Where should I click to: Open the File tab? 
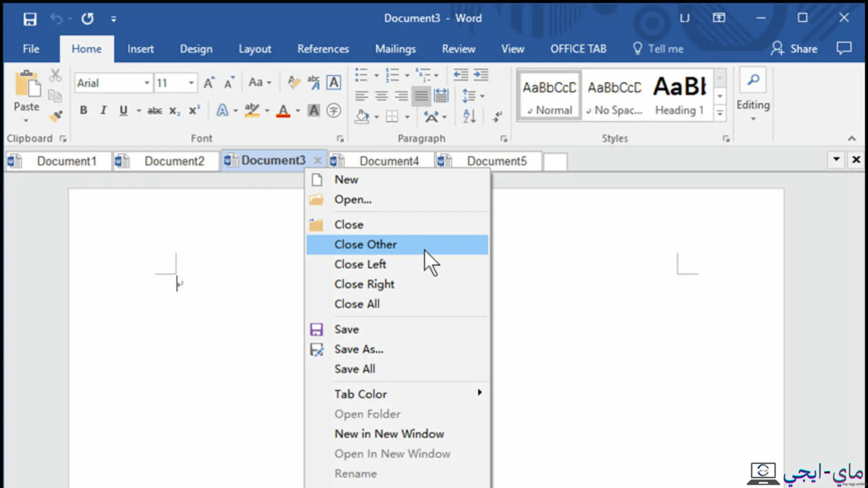point(31,49)
